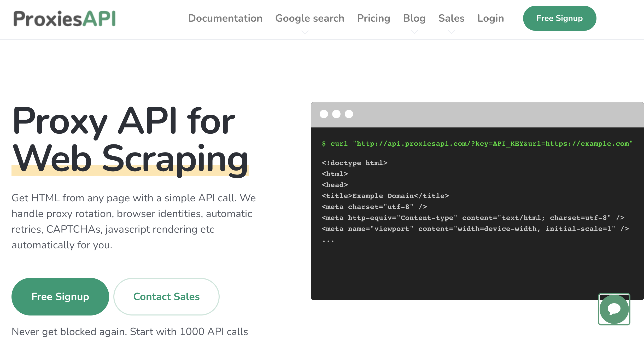Go to the Pricing page

pyautogui.click(x=373, y=18)
